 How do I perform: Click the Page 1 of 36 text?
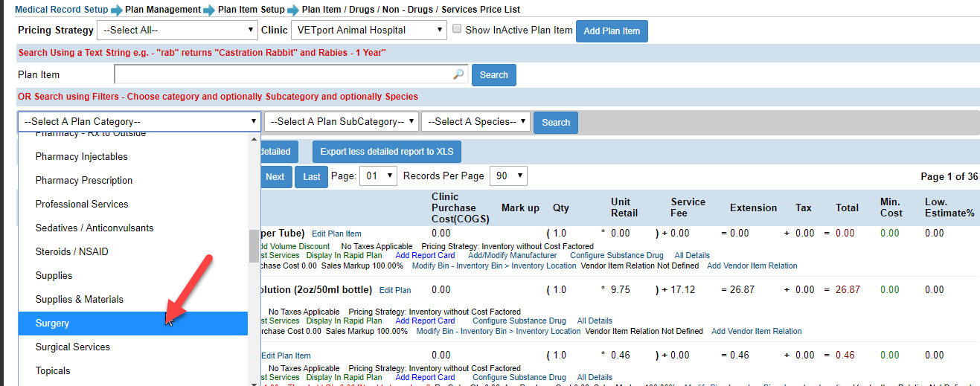click(x=949, y=176)
